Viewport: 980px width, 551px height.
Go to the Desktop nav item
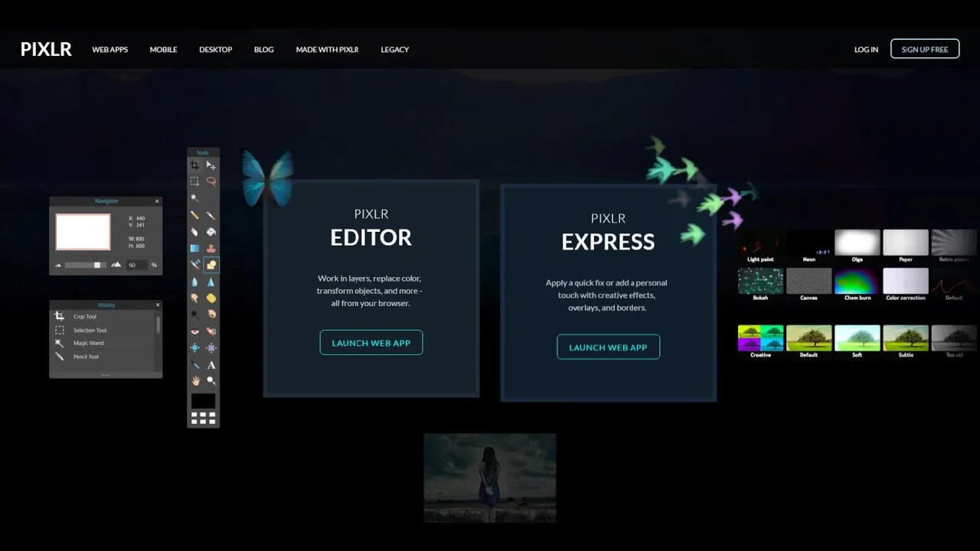tap(216, 50)
